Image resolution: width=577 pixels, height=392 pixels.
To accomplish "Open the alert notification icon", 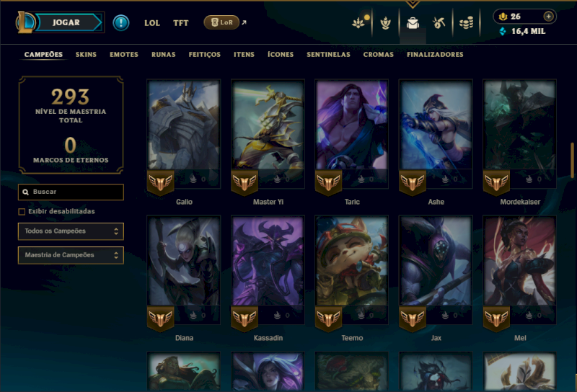I will click(120, 23).
